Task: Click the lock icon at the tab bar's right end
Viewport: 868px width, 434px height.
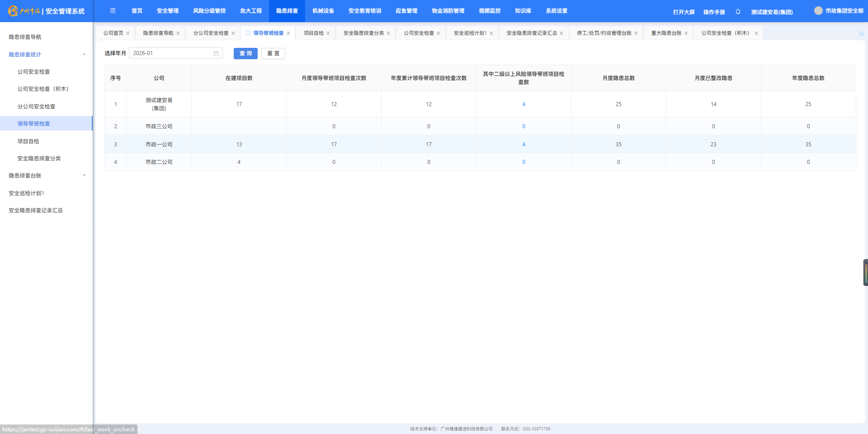Action: 861,33
